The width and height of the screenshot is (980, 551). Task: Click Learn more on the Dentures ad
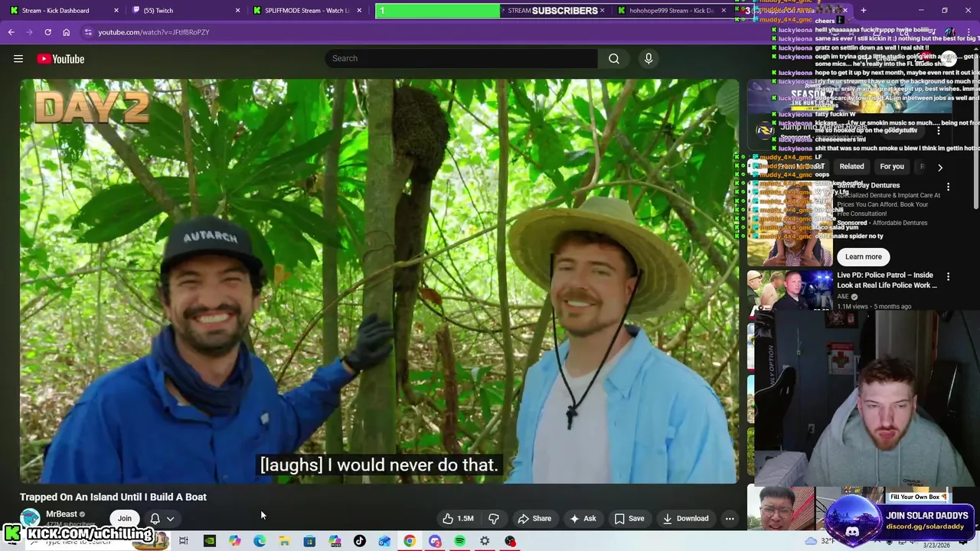click(x=864, y=256)
